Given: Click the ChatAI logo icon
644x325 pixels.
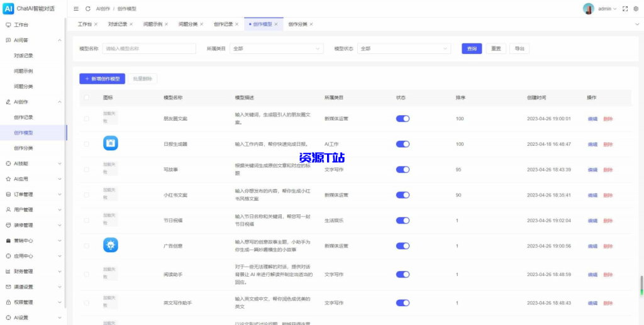Looking at the screenshot, I should pyautogui.click(x=8, y=9).
